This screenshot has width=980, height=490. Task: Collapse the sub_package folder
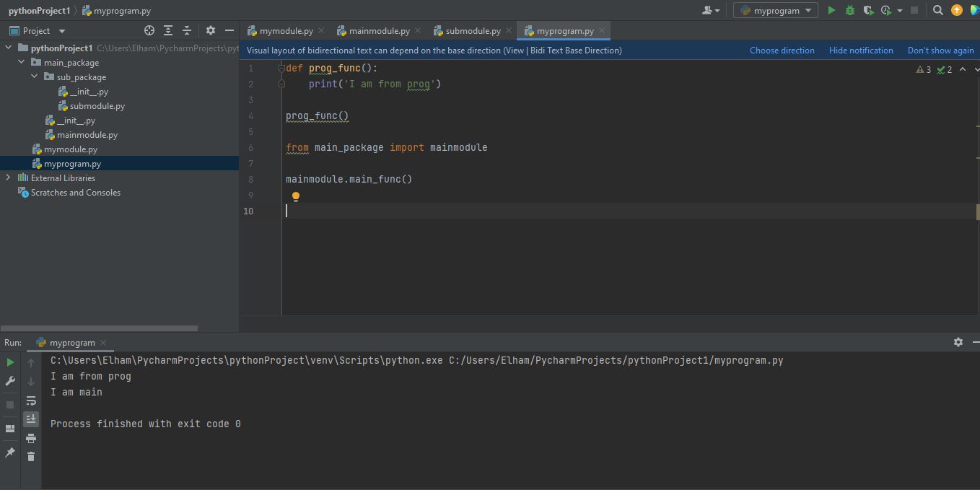coord(35,76)
